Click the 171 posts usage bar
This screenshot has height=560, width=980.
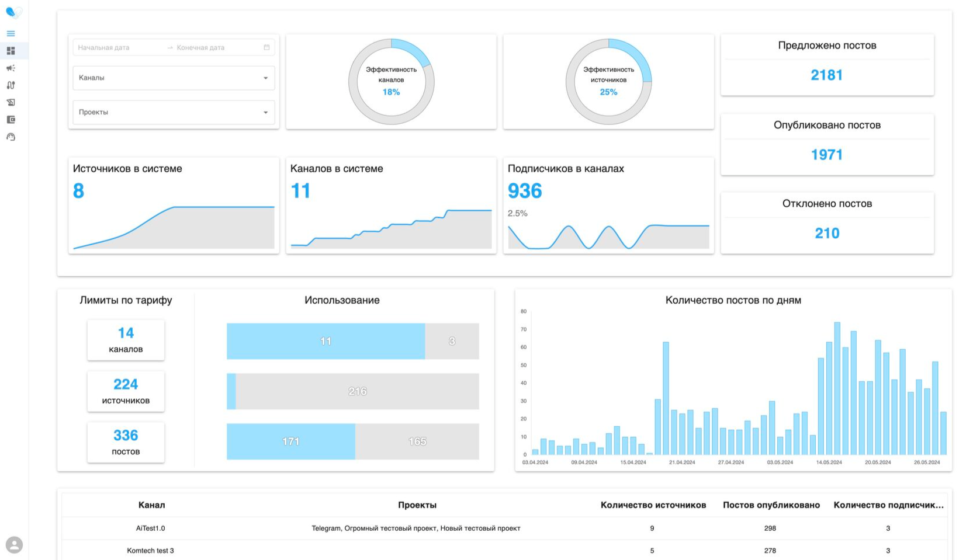point(290,441)
